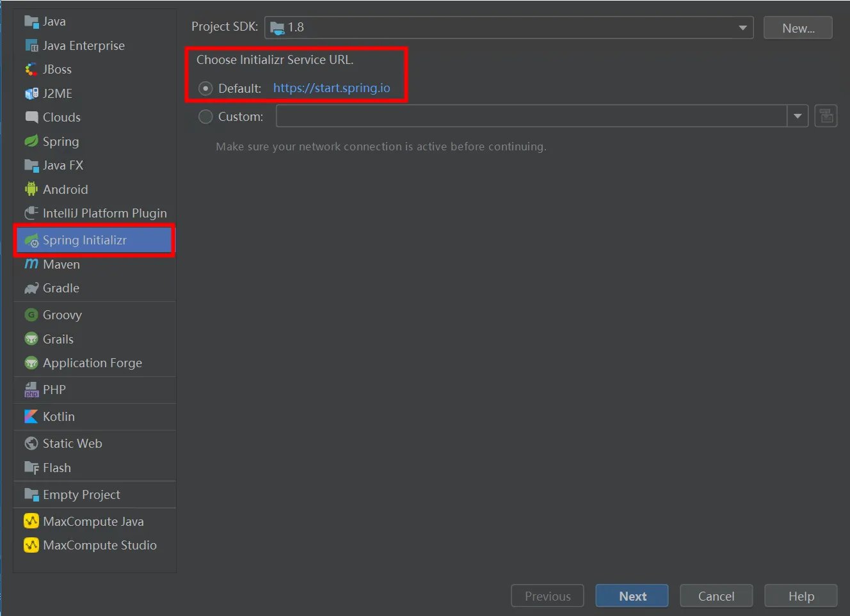The image size is (850, 616).
Task: Click the MaxCompute Studio icon
Action: tap(31, 545)
